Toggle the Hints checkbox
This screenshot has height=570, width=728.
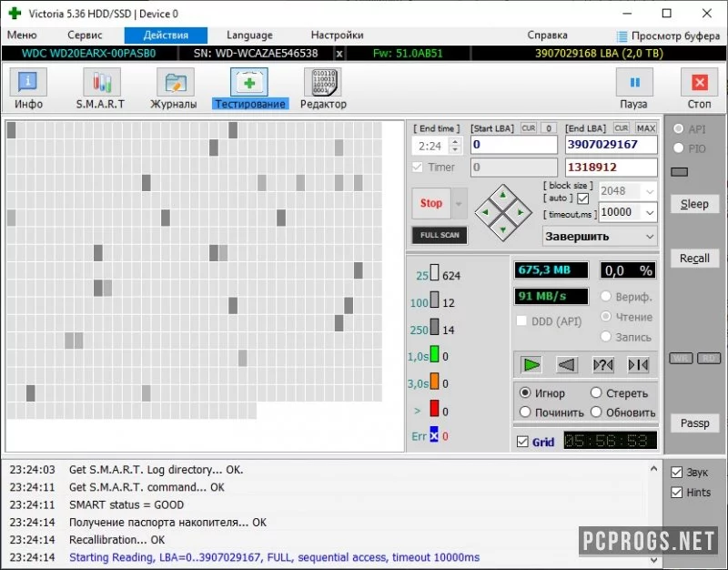[x=676, y=493]
